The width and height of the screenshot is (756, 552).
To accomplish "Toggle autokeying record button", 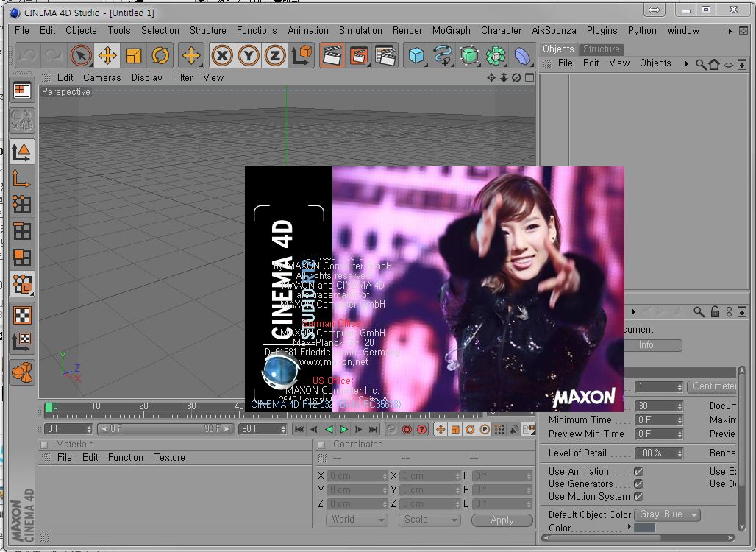I will [x=407, y=429].
